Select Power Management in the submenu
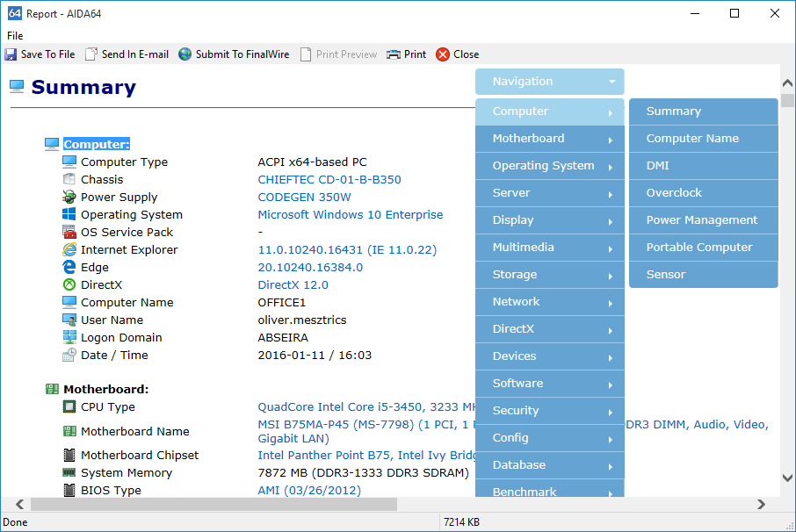 [x=703, y=220]
